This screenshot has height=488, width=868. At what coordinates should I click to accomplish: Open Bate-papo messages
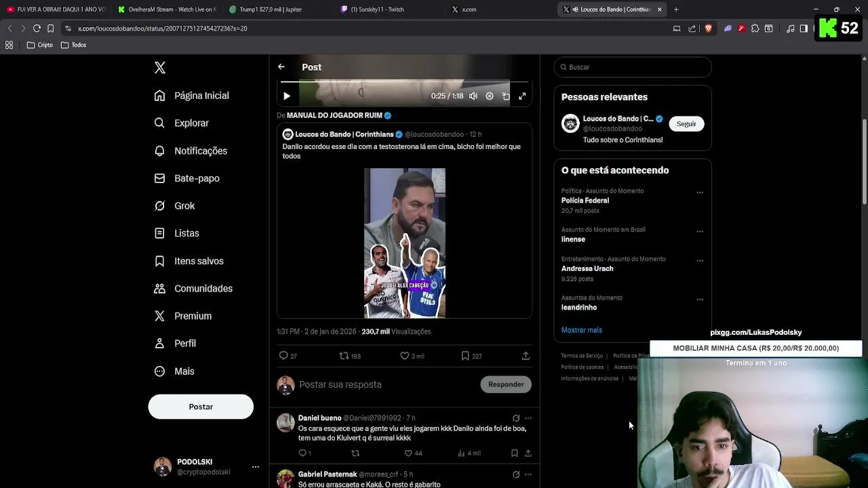[187, 178]
